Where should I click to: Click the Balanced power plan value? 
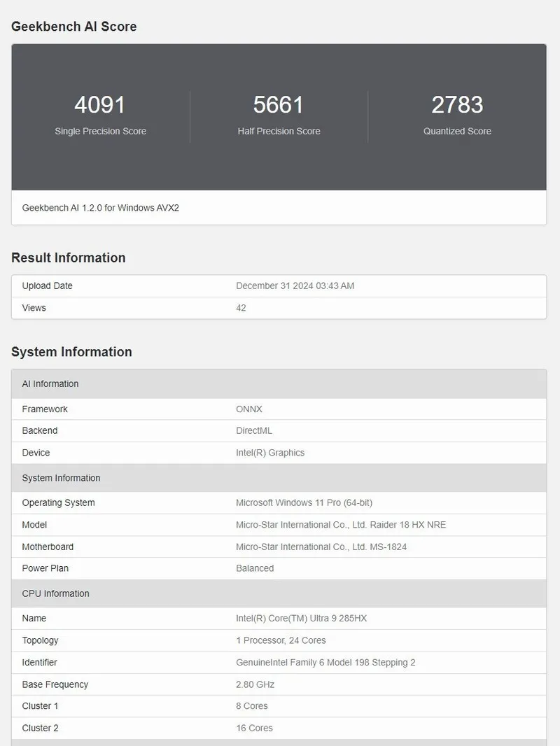click(x=255, y=568)
